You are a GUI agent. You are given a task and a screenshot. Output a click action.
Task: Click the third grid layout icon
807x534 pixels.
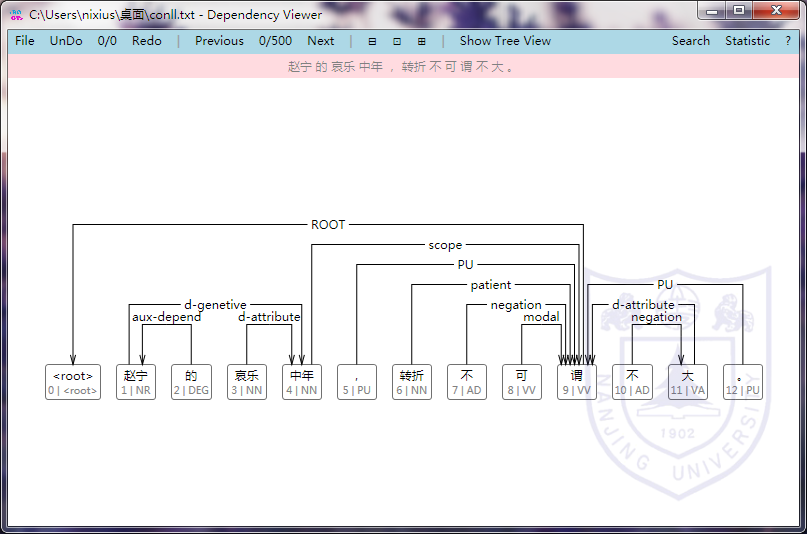(x=421, y=41)
